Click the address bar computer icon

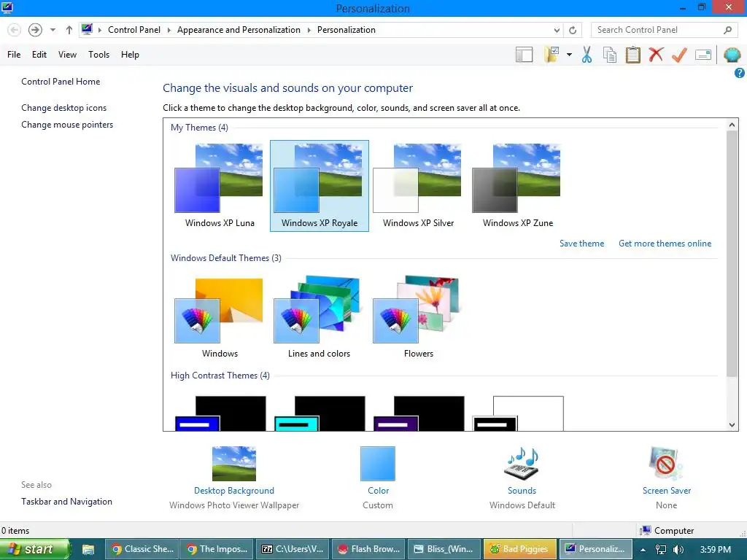87,29
